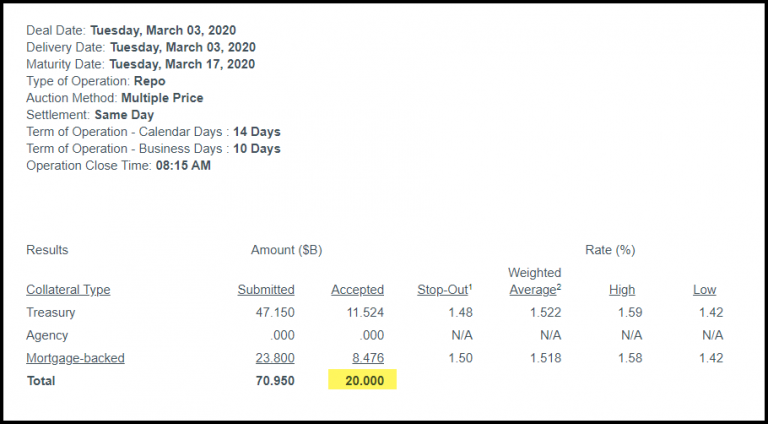The height and width of the screenshot is (424, 768).
Task: Click the Treasury row label
Action: (51, 313)
